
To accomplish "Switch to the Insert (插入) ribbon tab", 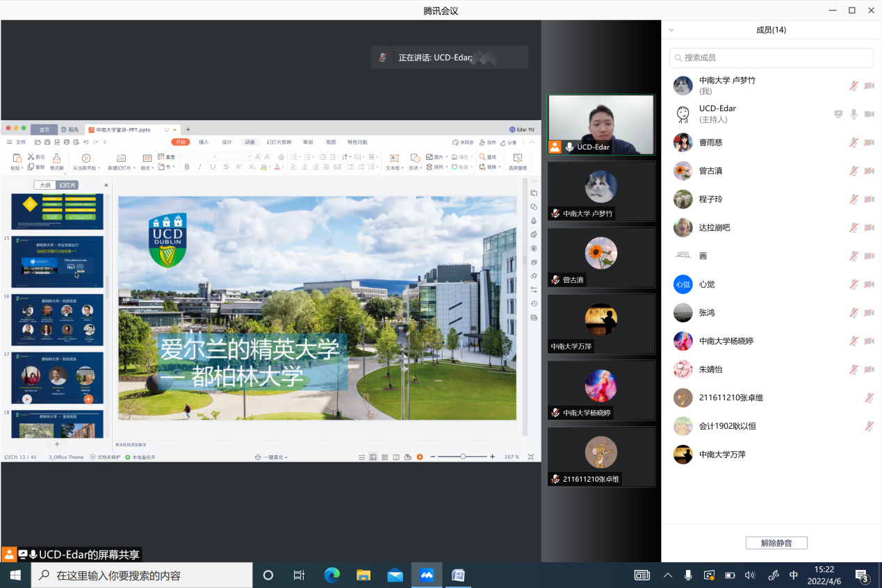I will (x=204, y=142).
